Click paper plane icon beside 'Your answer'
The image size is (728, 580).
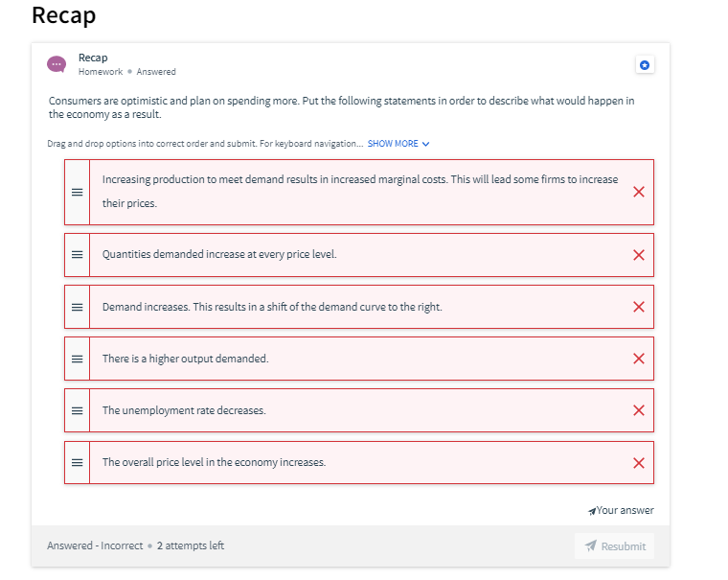pos(592,511)
